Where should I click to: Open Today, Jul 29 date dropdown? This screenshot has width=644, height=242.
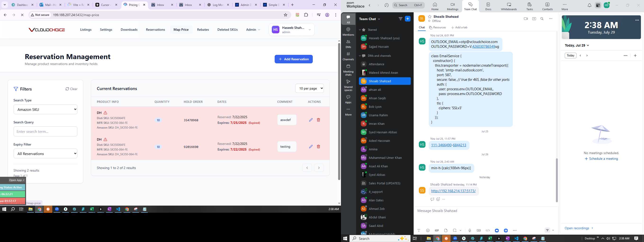(x=577, y=45)
